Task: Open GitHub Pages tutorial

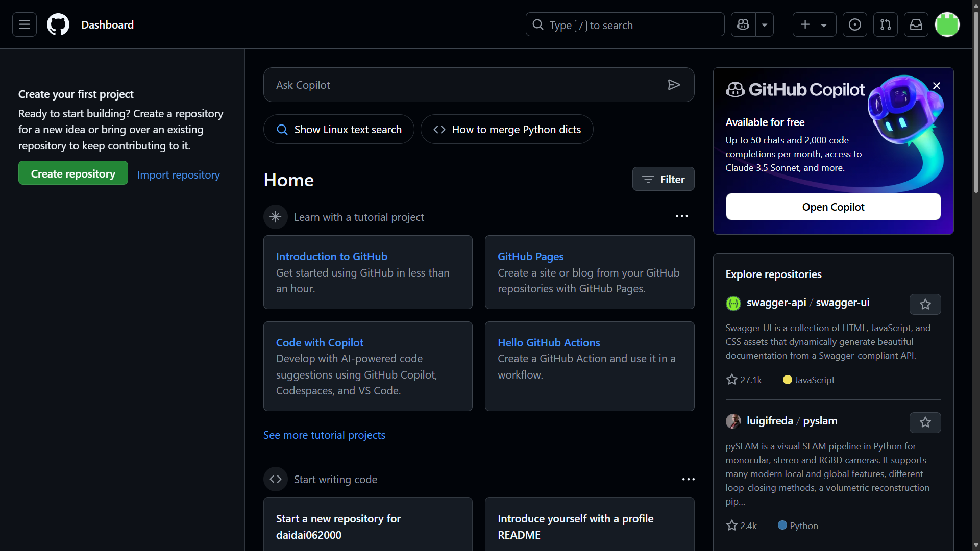Action: [x=531, y=256]
